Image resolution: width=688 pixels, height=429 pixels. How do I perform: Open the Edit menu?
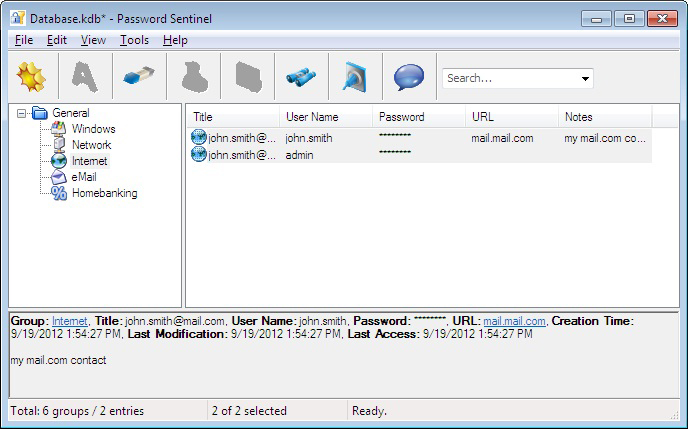pos(57,40)
